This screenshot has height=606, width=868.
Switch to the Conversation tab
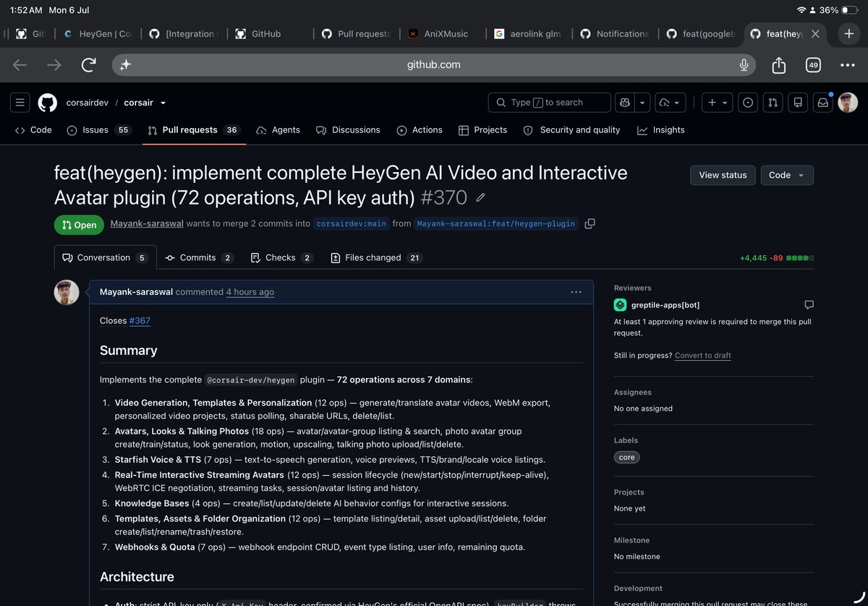105,258
